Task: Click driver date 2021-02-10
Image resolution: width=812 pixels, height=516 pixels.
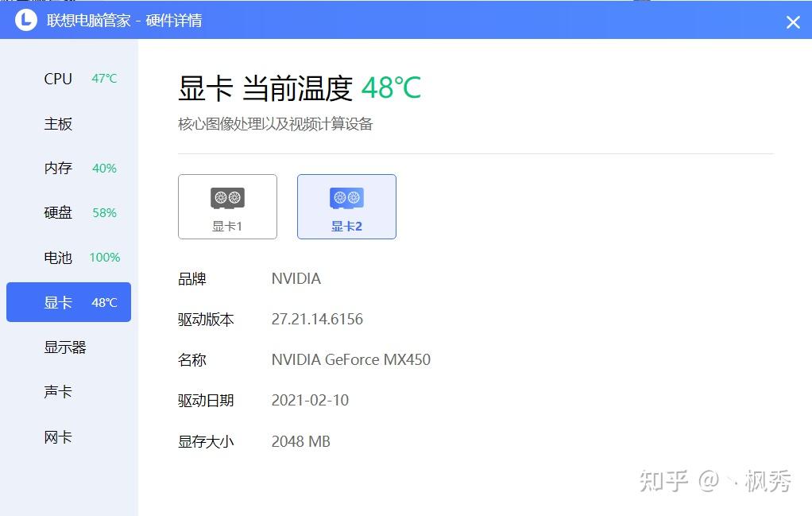Action: pyautogui.click(x=310, y=401)
